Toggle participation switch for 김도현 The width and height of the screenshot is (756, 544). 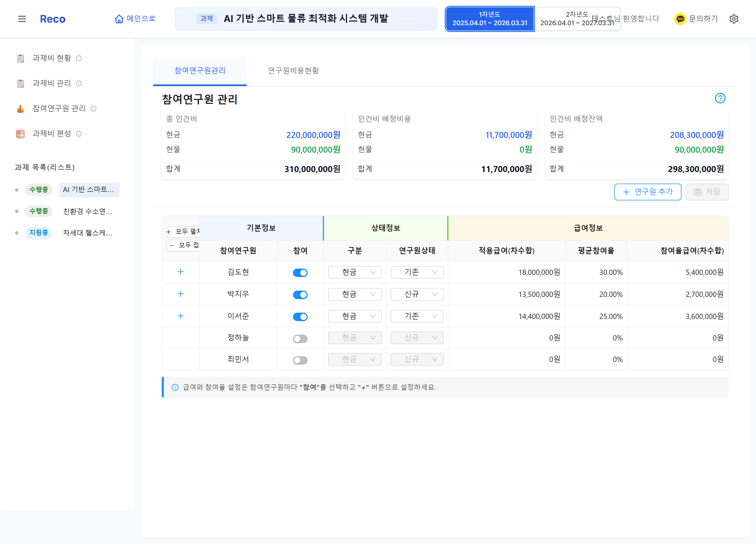pyautogui.click(x=300, y=273)
